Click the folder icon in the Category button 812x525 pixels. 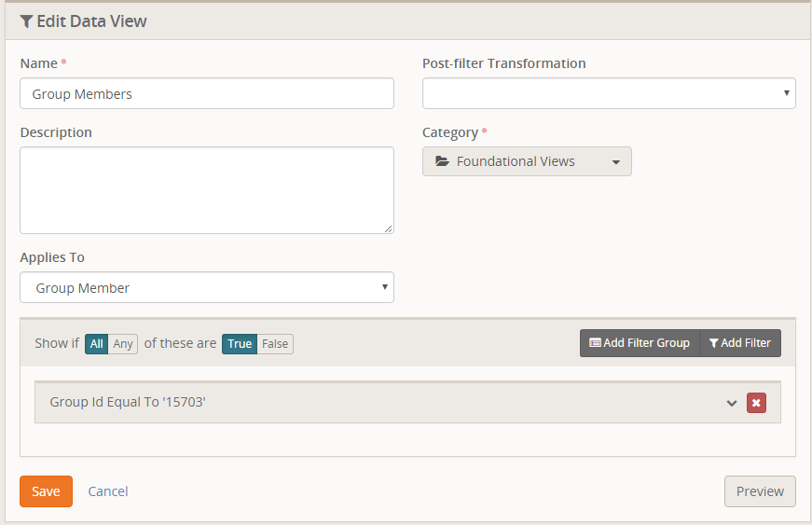(442, 161)
